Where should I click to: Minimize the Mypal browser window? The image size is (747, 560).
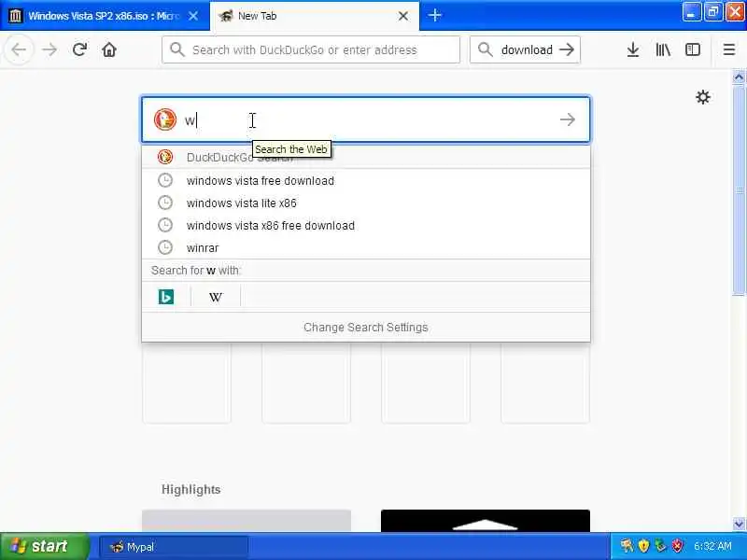pos(691,12)
